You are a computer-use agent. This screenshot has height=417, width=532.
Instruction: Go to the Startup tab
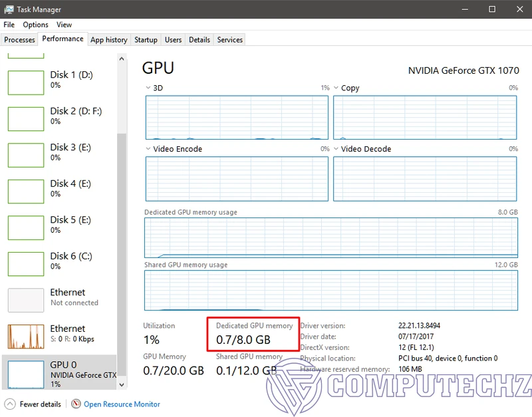pos(146,40)
